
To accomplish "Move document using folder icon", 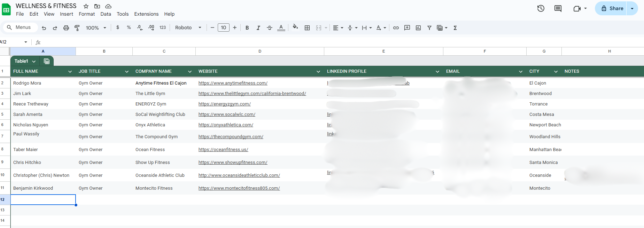I will [97, 6].
